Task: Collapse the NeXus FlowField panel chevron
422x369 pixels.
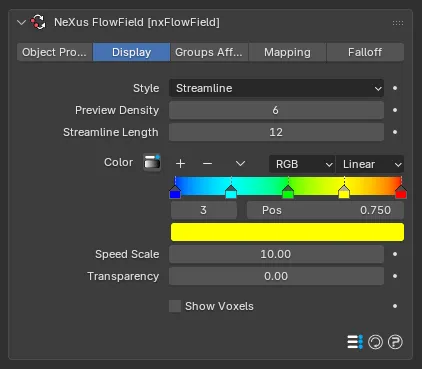Action: 21,23
